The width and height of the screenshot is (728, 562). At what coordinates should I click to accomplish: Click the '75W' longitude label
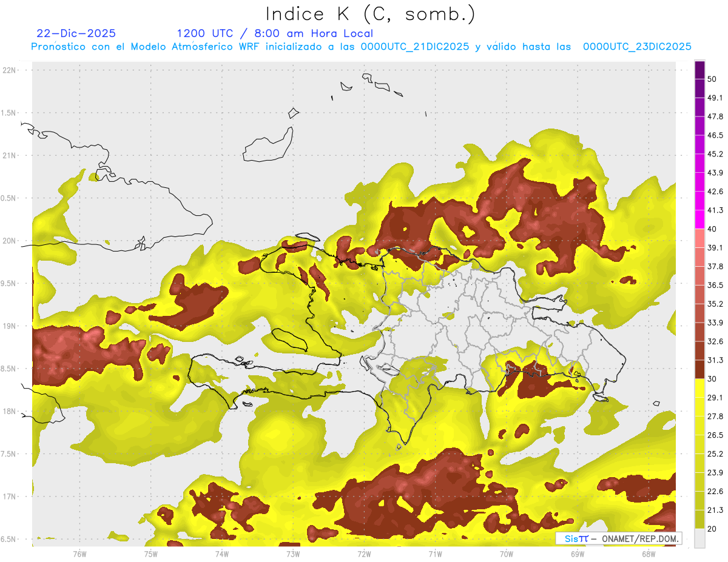(x=150, y=554)
